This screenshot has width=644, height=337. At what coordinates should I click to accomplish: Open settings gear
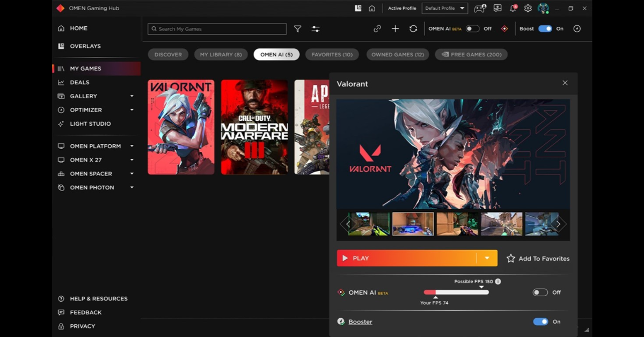(528, 9)
